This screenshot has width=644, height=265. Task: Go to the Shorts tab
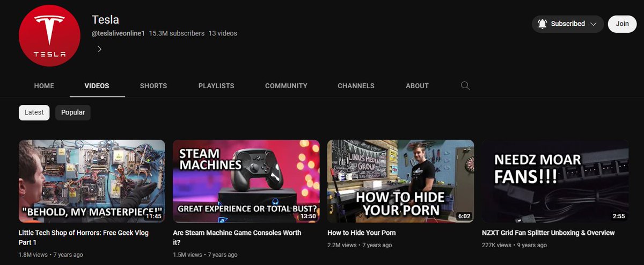(x=153, y=86)
